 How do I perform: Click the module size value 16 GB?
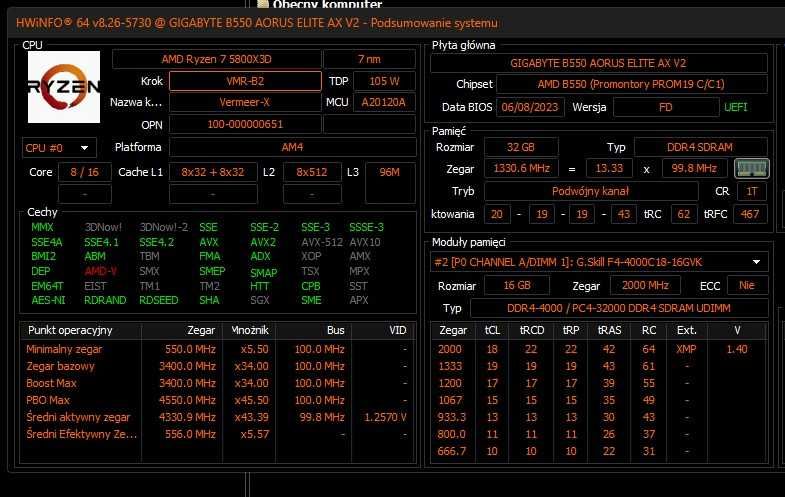click(x=517, y=285)
